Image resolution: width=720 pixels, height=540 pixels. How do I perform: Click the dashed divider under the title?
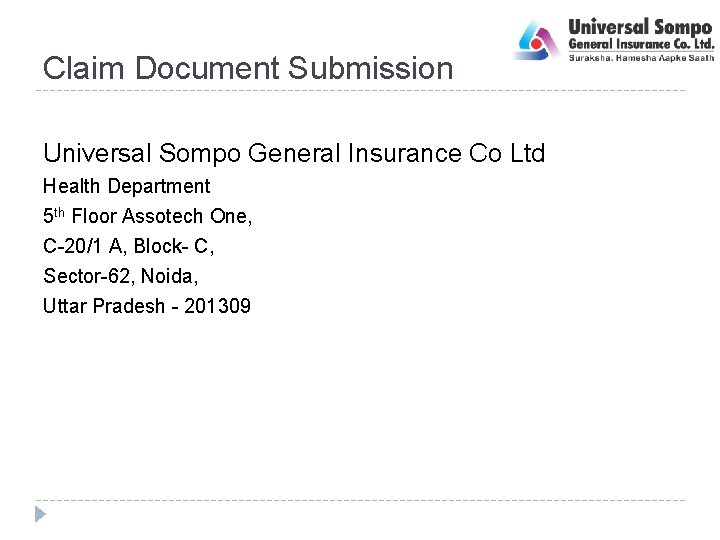click(360, 91)
